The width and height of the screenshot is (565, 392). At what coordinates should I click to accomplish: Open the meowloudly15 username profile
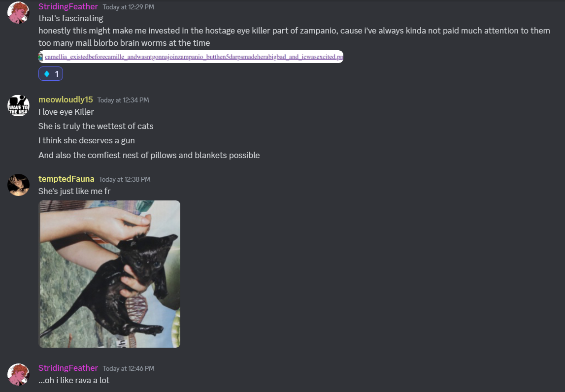[x=66, y=99]
